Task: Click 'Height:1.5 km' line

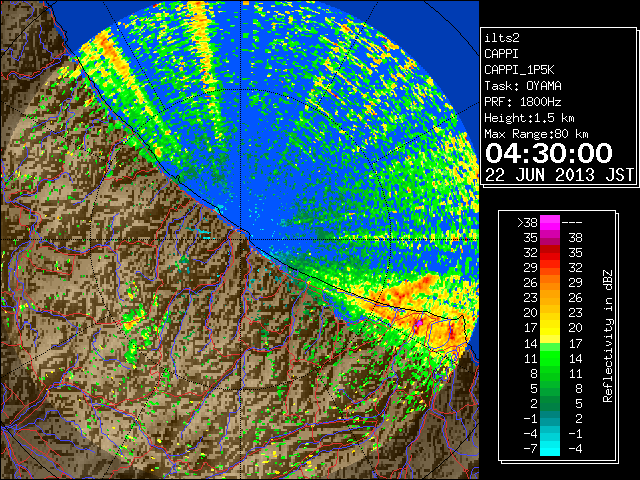Action: pos(529,118)
